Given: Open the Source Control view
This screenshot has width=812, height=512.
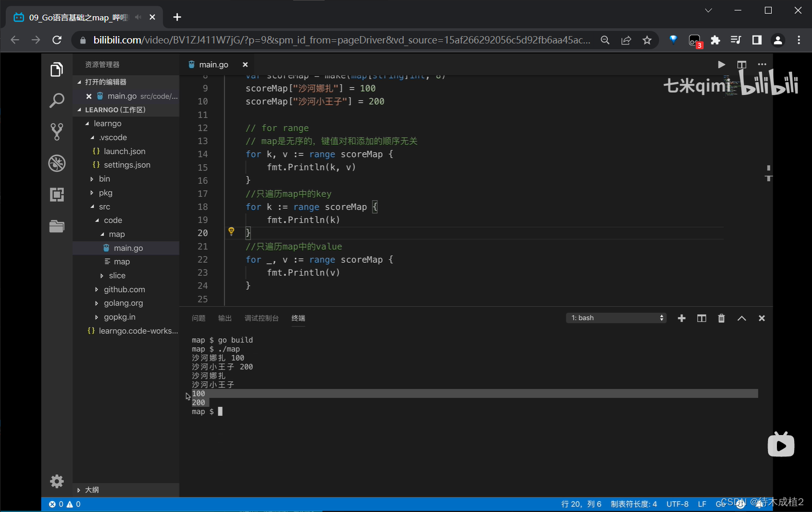Looking at the screenshot, I should (57, 131).
